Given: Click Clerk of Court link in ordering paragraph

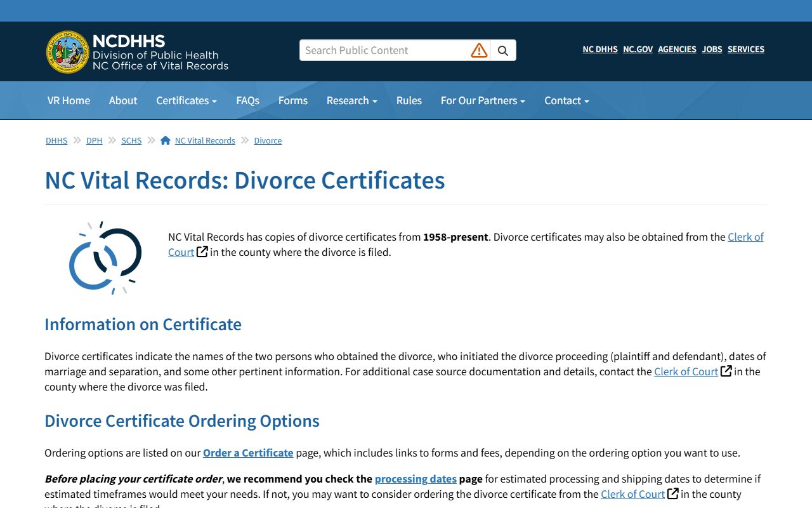Looking at the screenshot, I should pos(632,494).
